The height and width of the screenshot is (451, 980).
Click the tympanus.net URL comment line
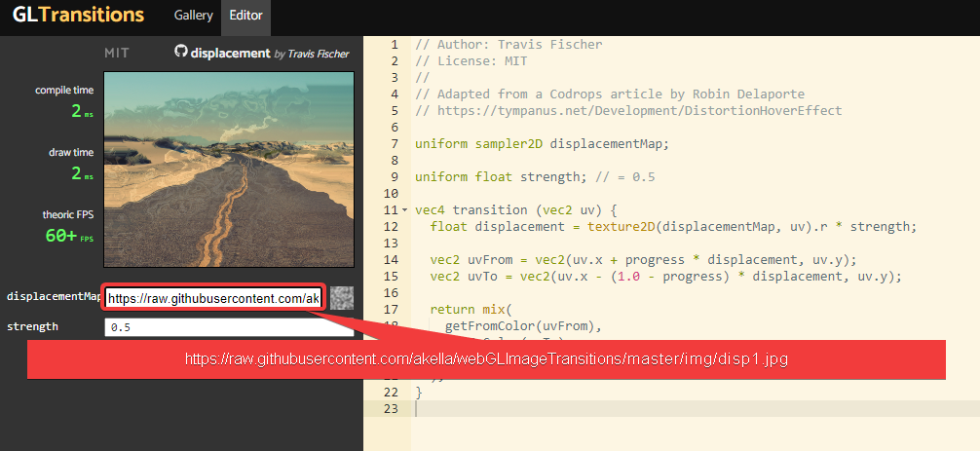628,111
